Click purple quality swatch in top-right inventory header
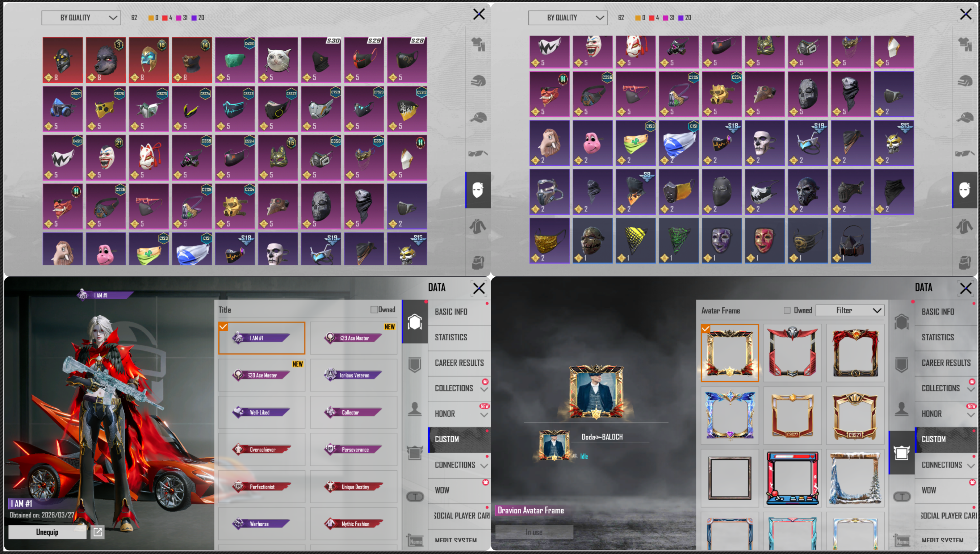The width and height of the screenshot is (980, 554). [x=681, y=18]
